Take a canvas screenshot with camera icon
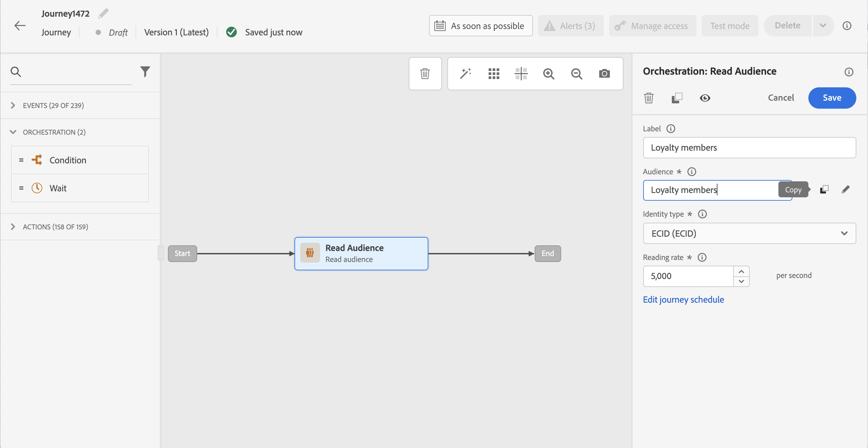 click(604, 73)
